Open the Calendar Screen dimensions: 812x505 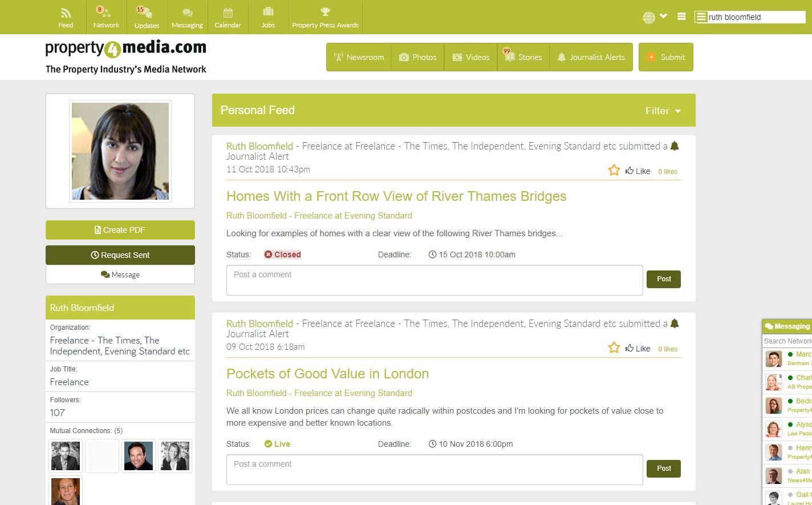click(228, 17)
